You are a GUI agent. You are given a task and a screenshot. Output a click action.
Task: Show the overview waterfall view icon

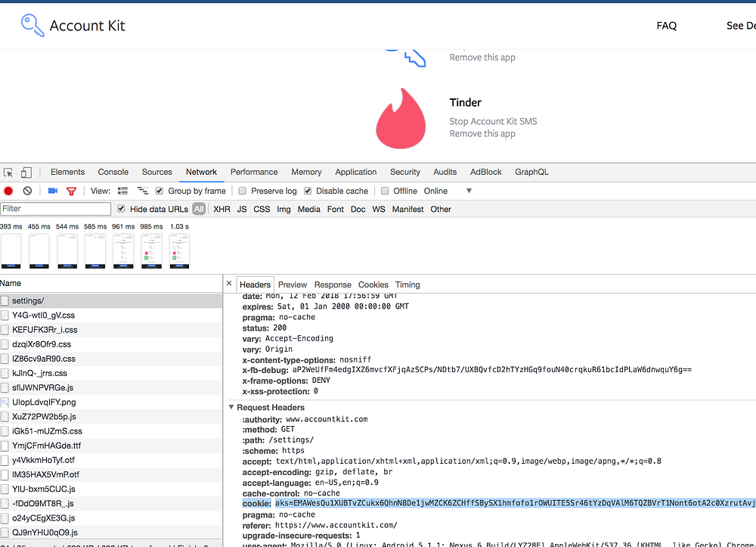click(143, 191)
